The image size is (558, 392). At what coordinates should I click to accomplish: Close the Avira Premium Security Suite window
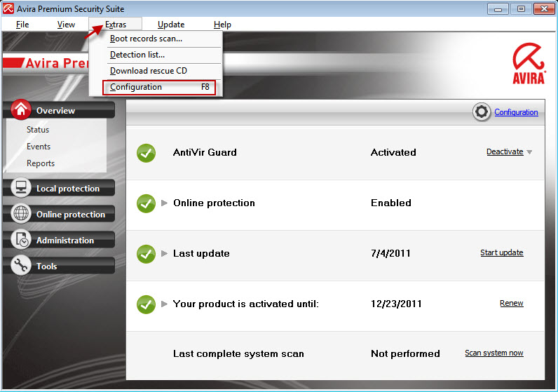coord(544,8)
